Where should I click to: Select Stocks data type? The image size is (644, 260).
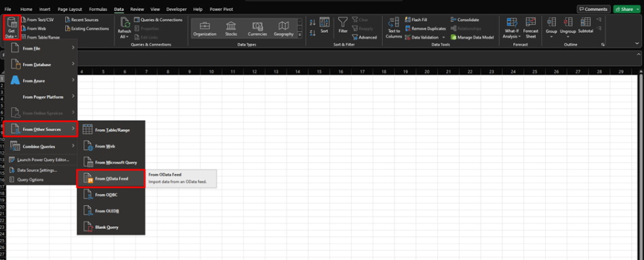[x=231, y=29]
